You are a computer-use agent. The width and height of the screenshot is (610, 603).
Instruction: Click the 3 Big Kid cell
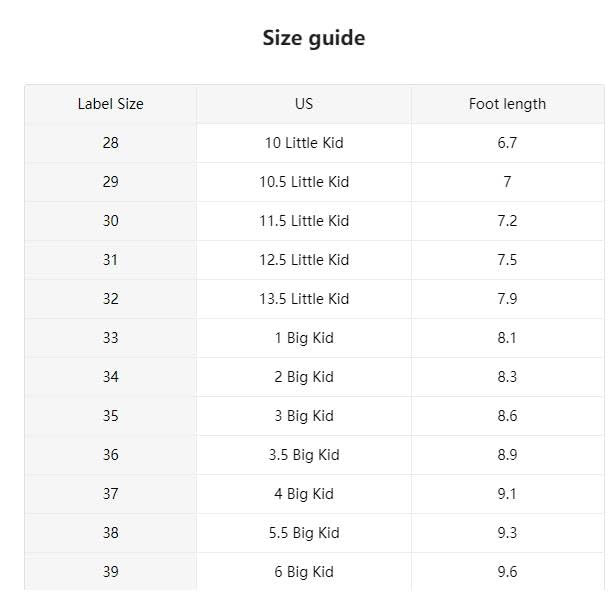(x=304, y=416)
